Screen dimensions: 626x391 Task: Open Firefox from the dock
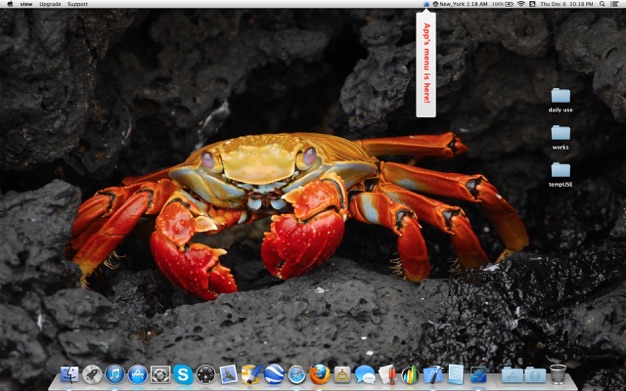pyautogui.click(x=319, y=374)
